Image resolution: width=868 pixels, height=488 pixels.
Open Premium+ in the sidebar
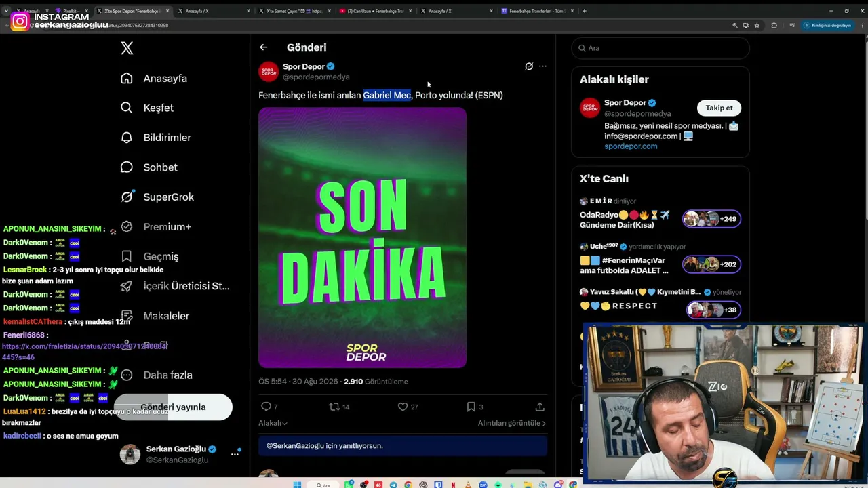click(x=167, y=227)
